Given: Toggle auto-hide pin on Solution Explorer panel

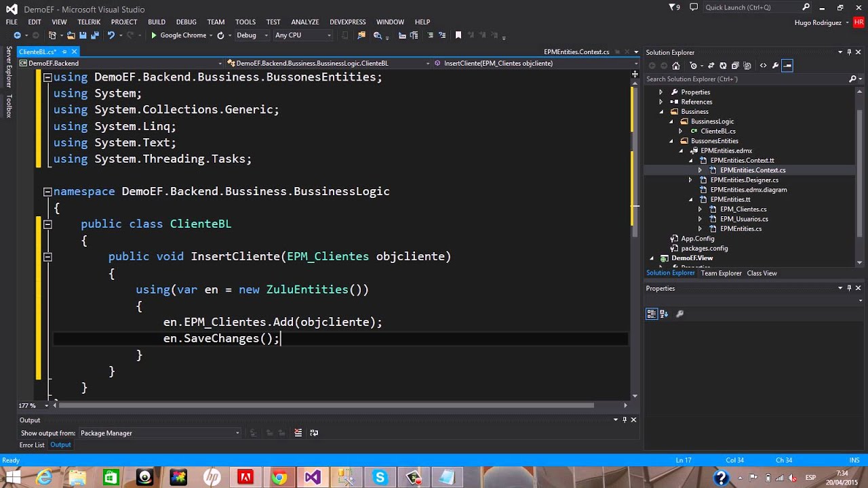Looking at the screenshot, I should pyautogui.click(x=849, y=52).
